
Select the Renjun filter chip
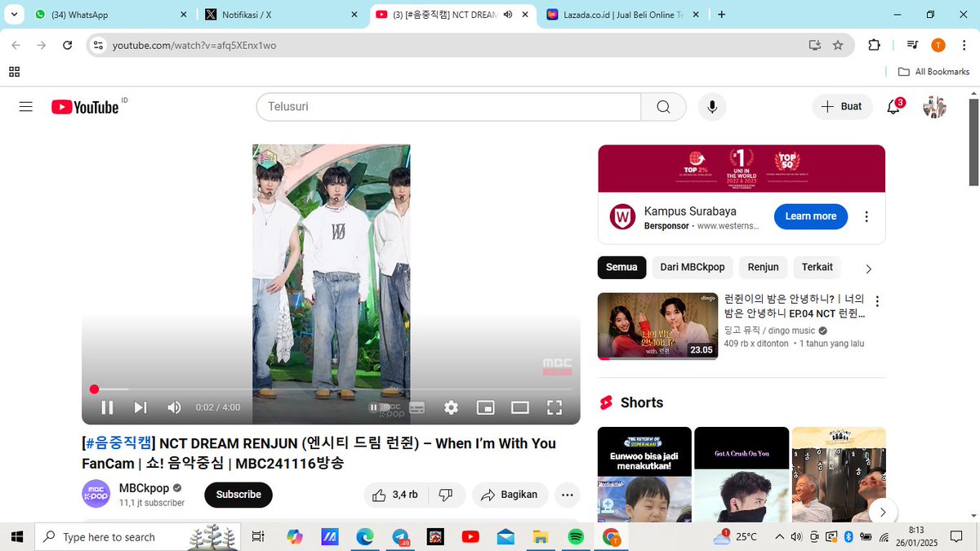click(763, 267)
